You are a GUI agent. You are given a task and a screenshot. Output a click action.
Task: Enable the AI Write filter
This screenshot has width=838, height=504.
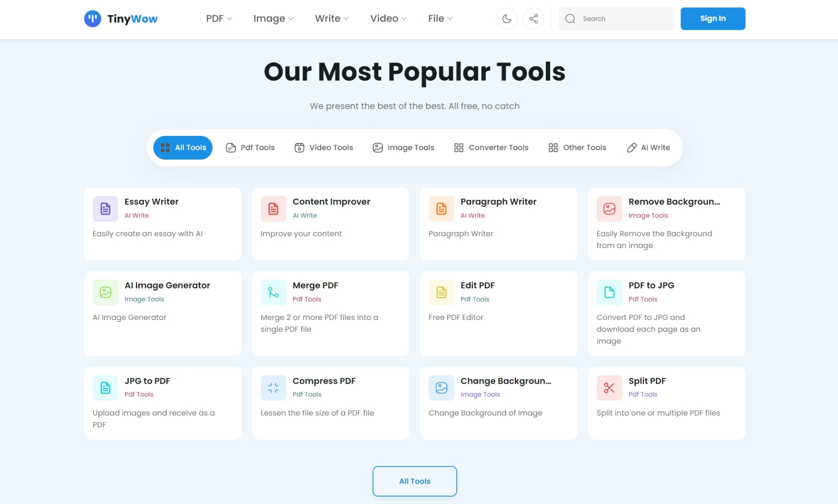[648, 147]
